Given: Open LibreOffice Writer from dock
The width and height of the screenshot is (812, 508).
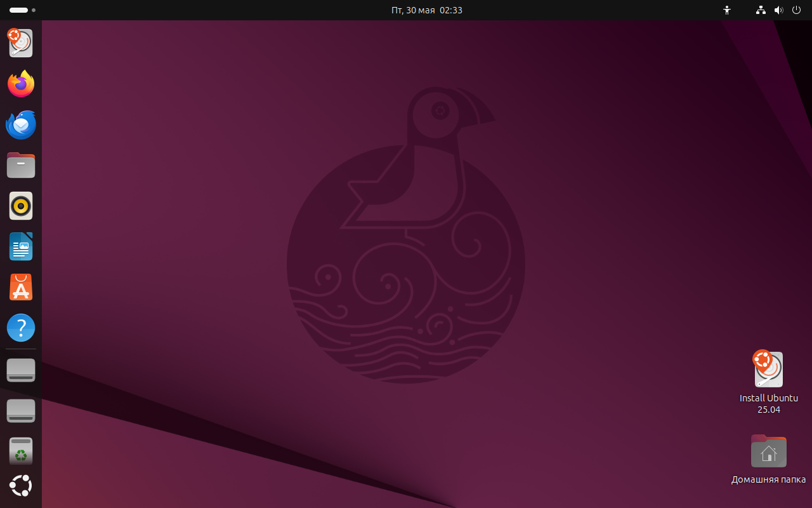Looking at the screenshot, I should (x=21, y=246).
